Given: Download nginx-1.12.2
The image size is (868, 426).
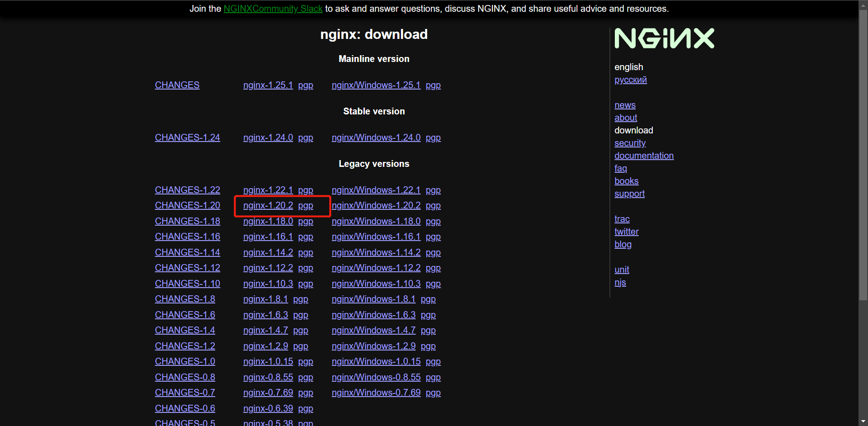Looking at the screenshot, I should pos(268,268).
